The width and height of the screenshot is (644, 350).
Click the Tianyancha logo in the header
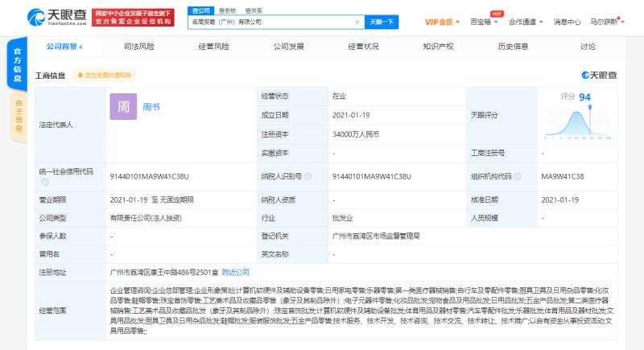coord(56,17)
